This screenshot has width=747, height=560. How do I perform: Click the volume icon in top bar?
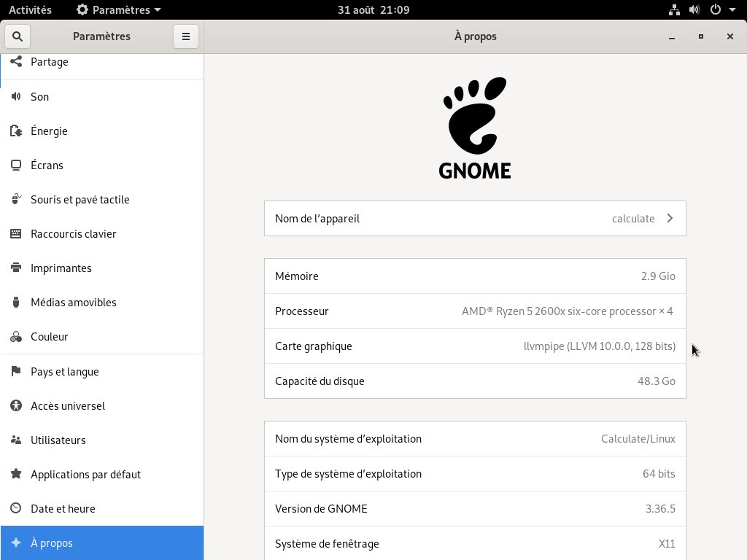coord(694,9)
